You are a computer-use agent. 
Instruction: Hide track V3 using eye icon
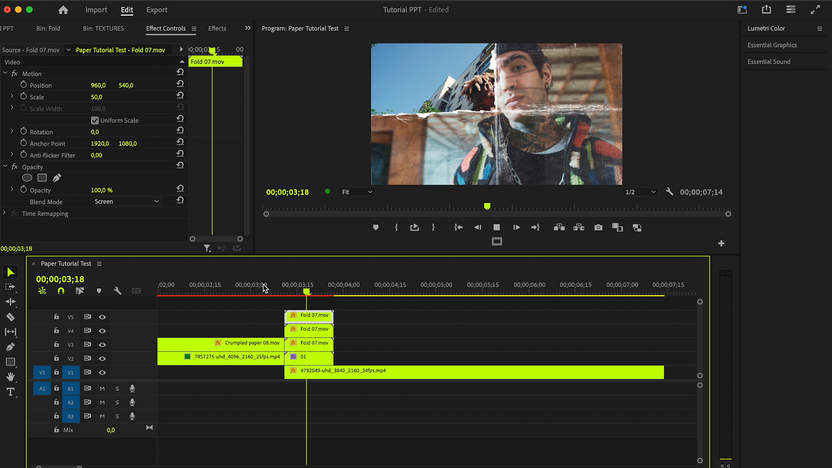pos(102,343)
